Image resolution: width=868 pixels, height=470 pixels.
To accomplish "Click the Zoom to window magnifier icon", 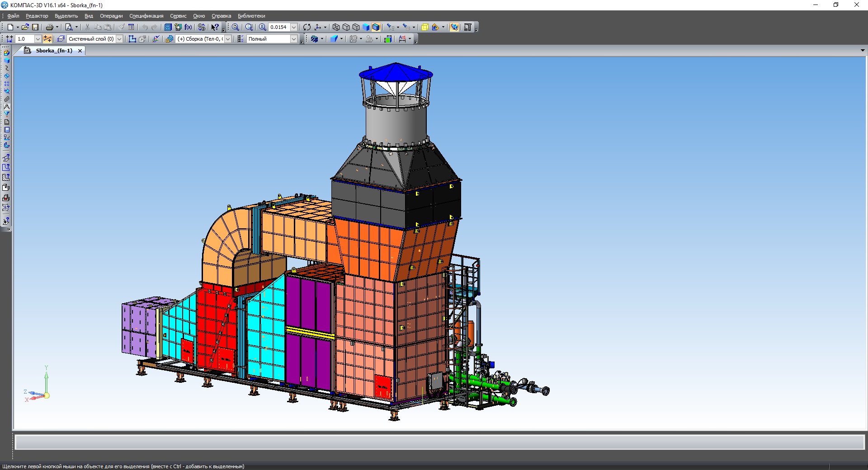I will (x=236, y=27).
